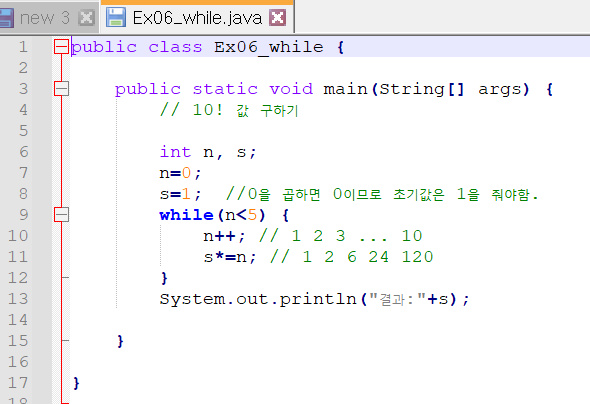Click the 's*=n;' statement on line 11
Screen dimensions: 590x404
[230, 257]
